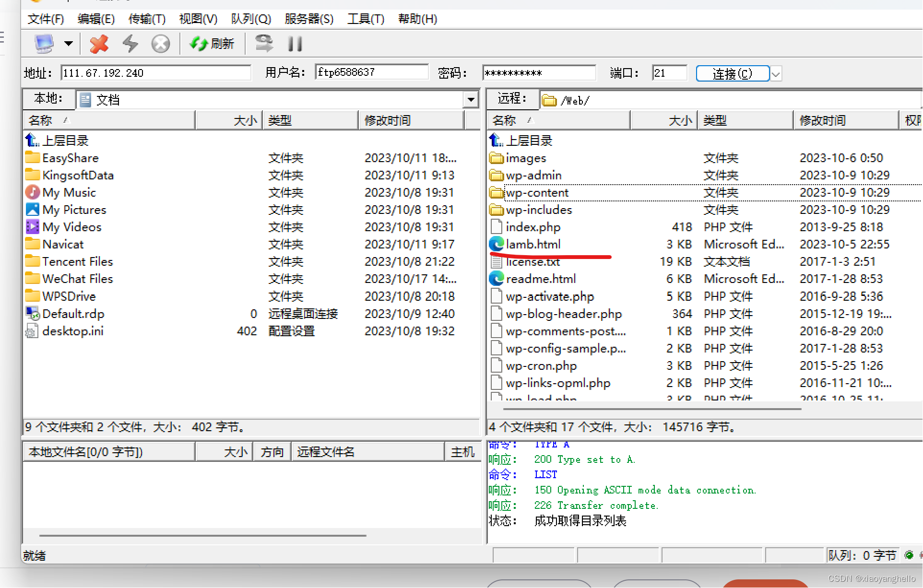Screen dimensions: 923x588
Task: Click the remote pane horizontal scrollbar
Action: (x=652, y=409)
